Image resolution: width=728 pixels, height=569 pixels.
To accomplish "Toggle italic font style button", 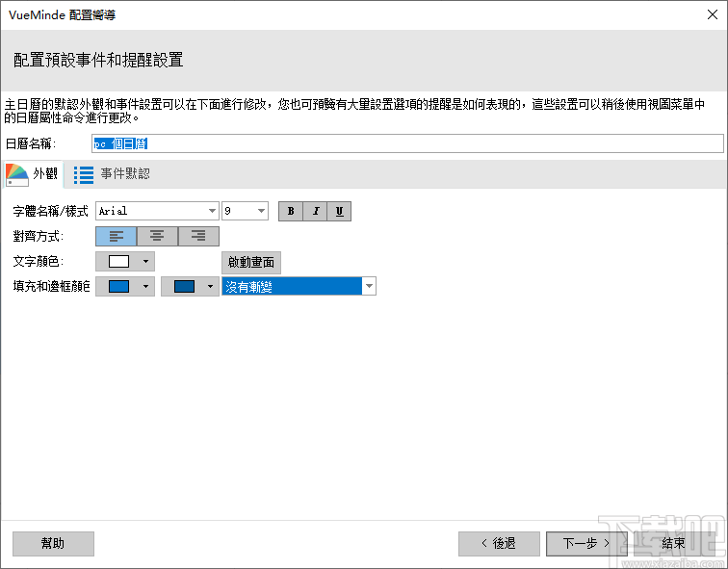I will pos(315,211).
